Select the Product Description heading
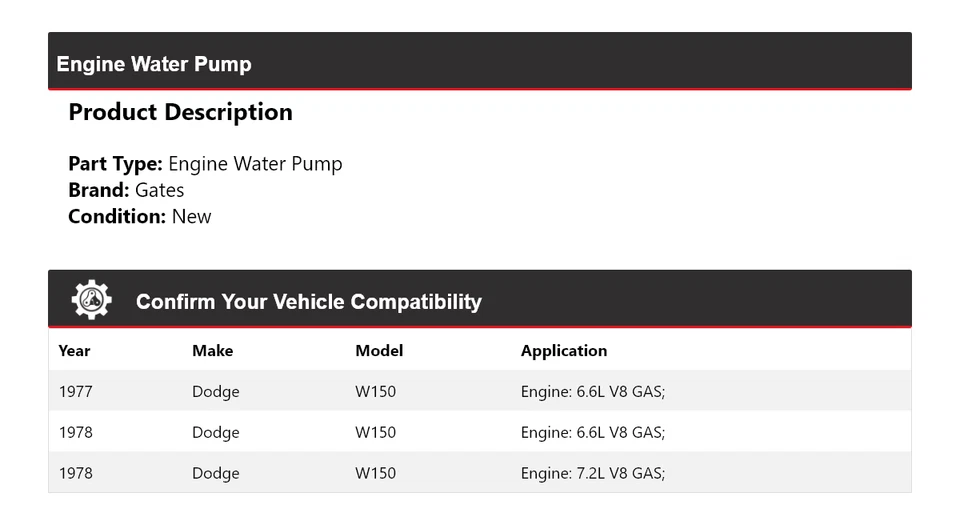 [x=180, y=113]
